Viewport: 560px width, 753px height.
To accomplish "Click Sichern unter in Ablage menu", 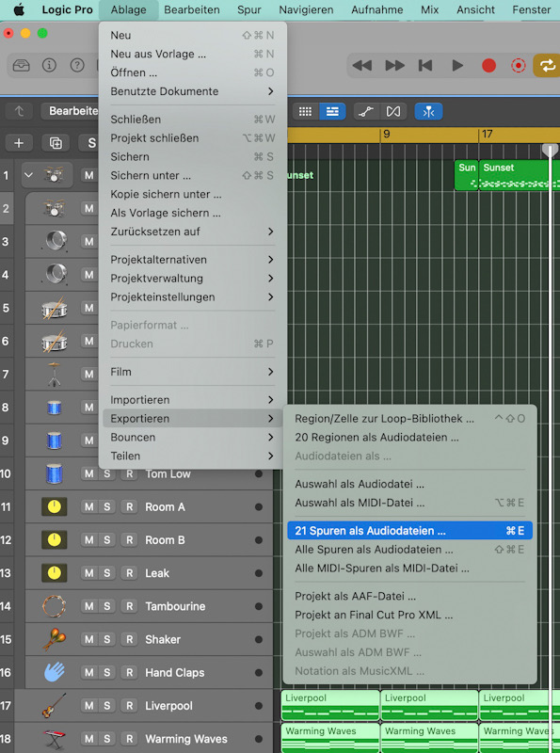I will click(x=193, y=175).
